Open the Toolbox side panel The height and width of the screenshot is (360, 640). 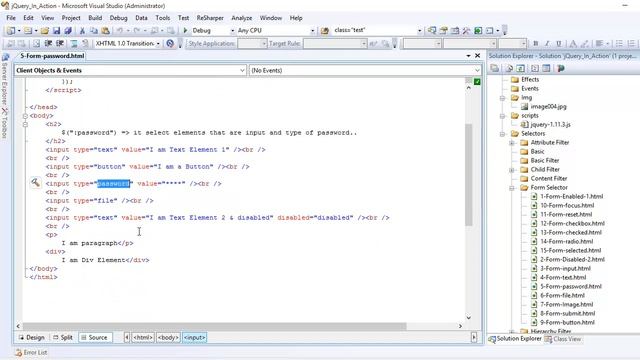coord(4,122)
